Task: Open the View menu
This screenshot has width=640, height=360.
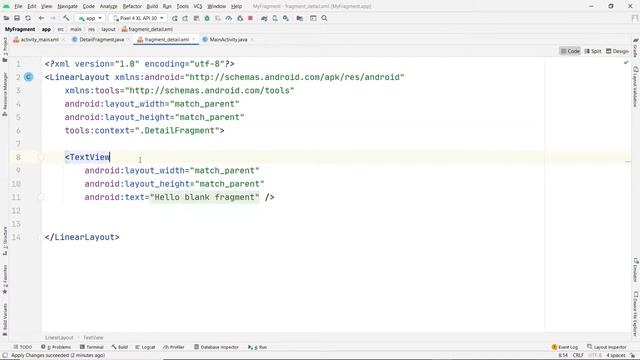Action: [47, 6]
